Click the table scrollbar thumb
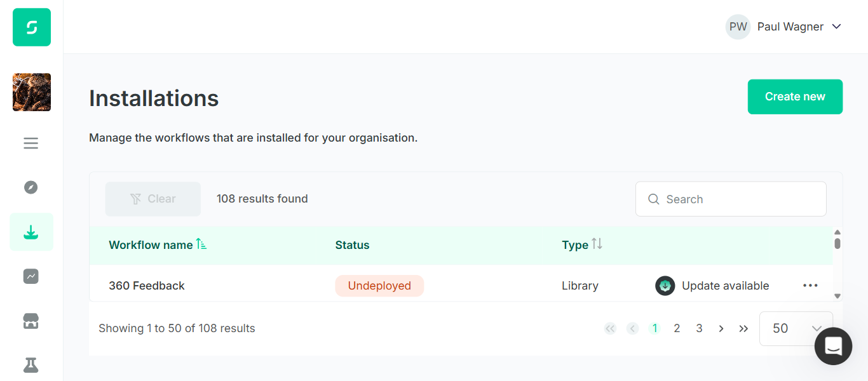Viewport: 868px width, 381px height. (x=837, y=243)
